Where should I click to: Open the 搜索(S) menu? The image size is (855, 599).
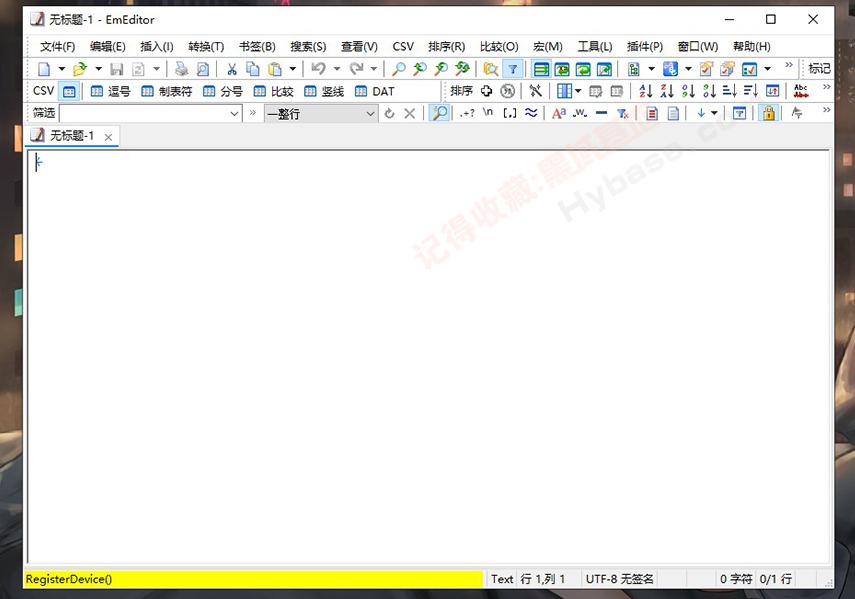pos(308,47)
